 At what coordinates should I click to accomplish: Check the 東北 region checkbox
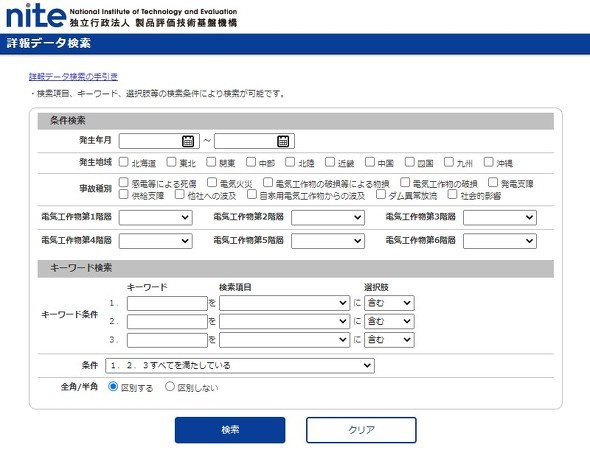[x=171, y=162]
